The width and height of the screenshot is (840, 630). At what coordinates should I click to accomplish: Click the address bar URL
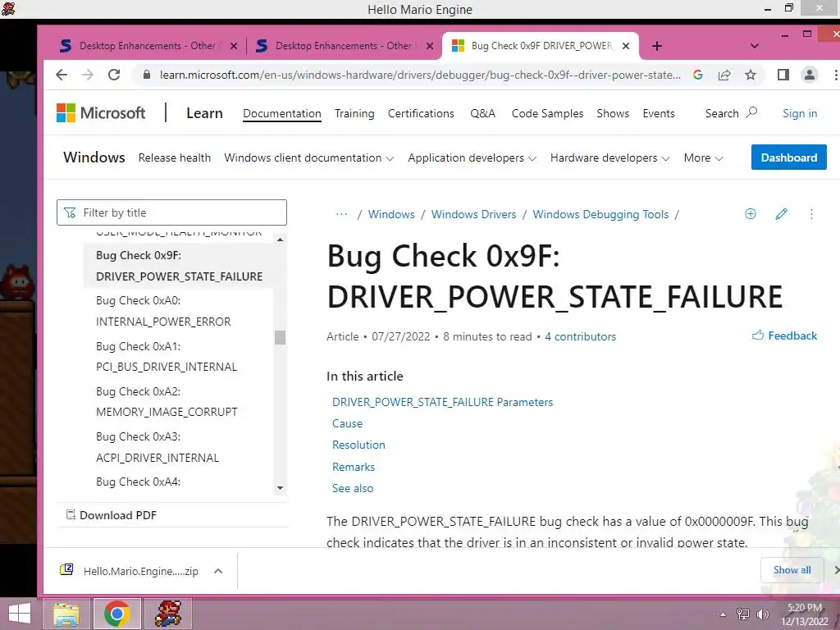[x=420, y=75]
